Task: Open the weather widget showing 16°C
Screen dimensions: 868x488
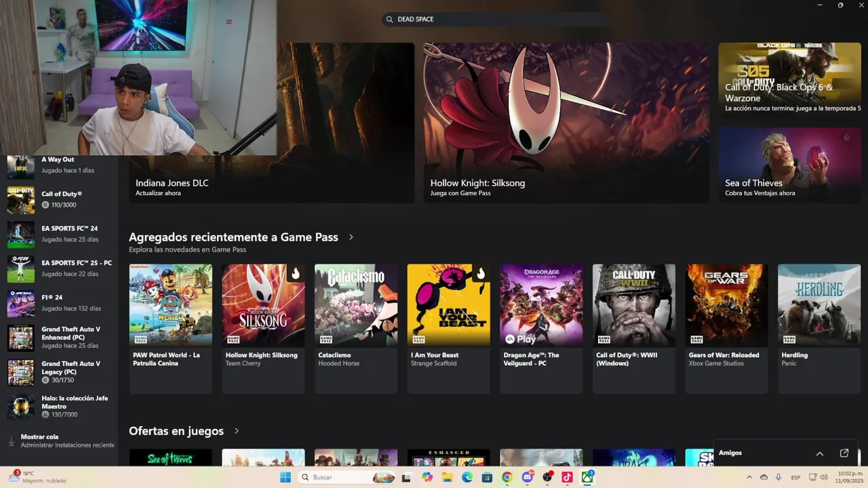Action: (x=37, y=477)
